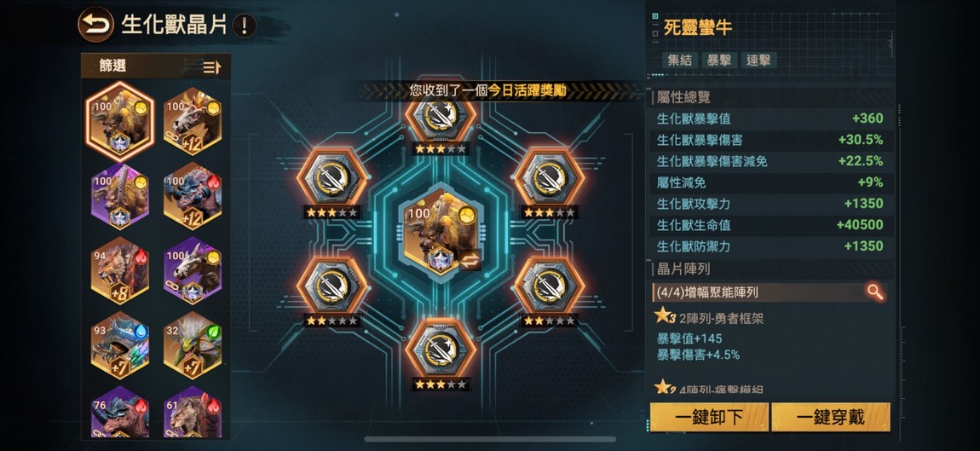The width and height of the screenshot is (980, 451).
Task: Select the top chip slot
Action: (x=441, y=116)
